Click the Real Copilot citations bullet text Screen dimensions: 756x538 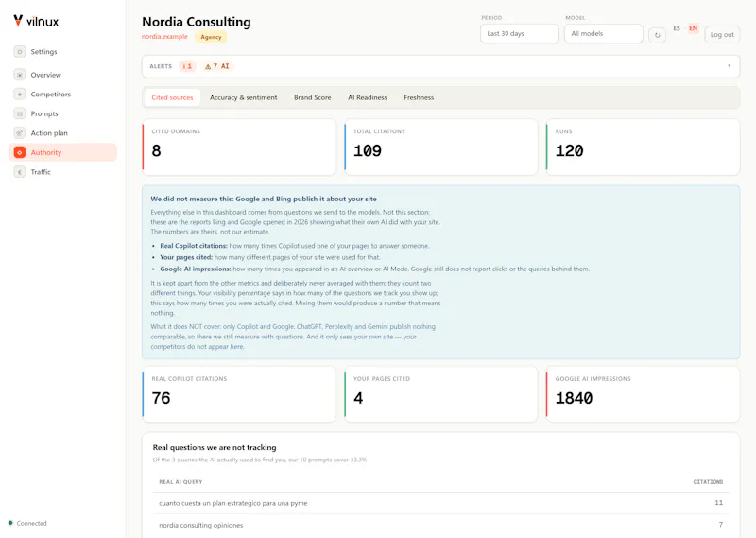(294, 246)
